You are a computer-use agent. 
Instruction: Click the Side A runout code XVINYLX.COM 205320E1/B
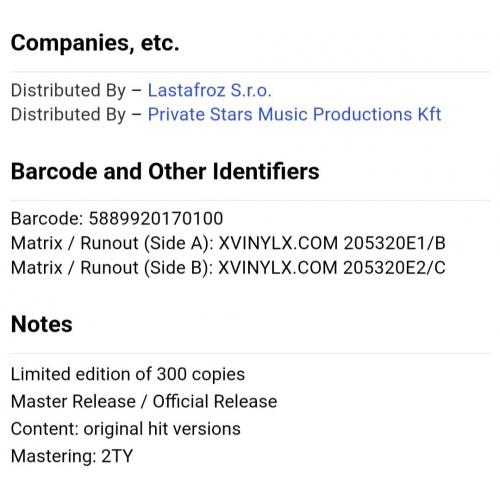coord(332,243)
